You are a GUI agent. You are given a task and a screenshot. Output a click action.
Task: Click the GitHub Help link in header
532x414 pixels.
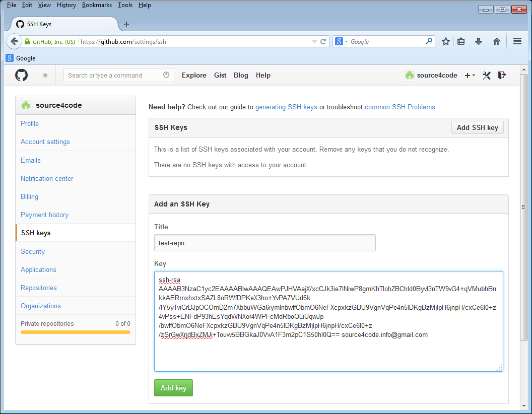(263, 75)
